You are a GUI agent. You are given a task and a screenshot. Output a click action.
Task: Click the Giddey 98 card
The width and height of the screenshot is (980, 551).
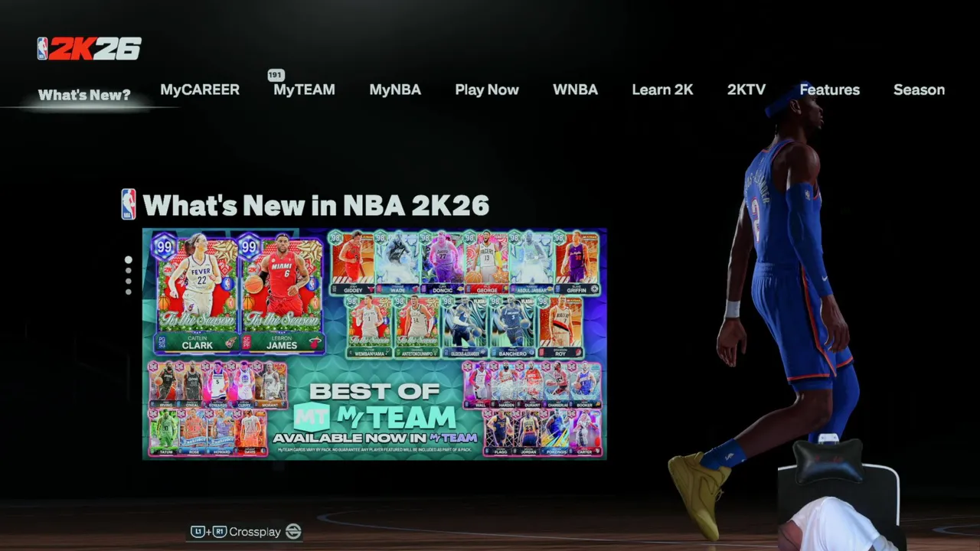352,262
